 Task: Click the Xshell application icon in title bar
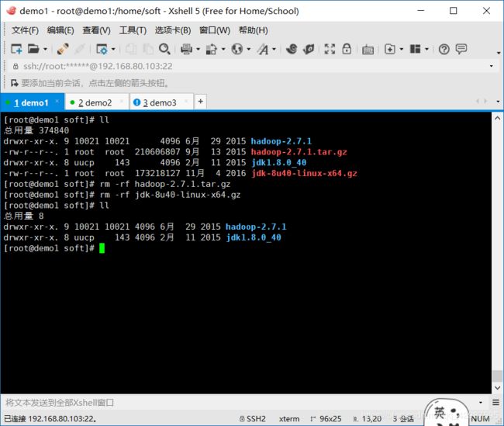point(12,11)
